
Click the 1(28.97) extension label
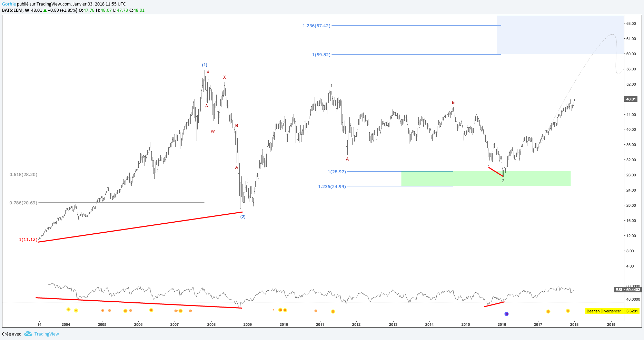click(337, 172)
